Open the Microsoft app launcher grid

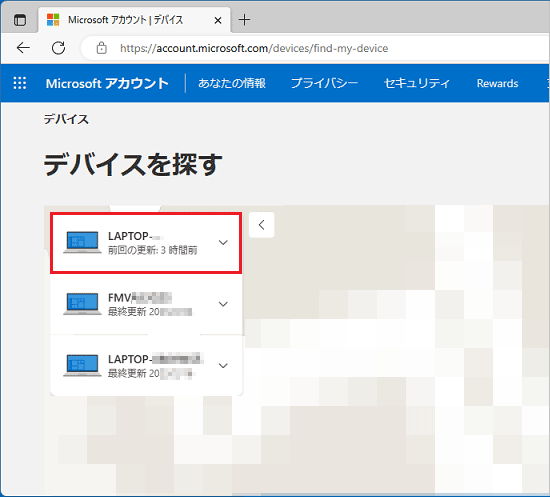coord(20,83)
